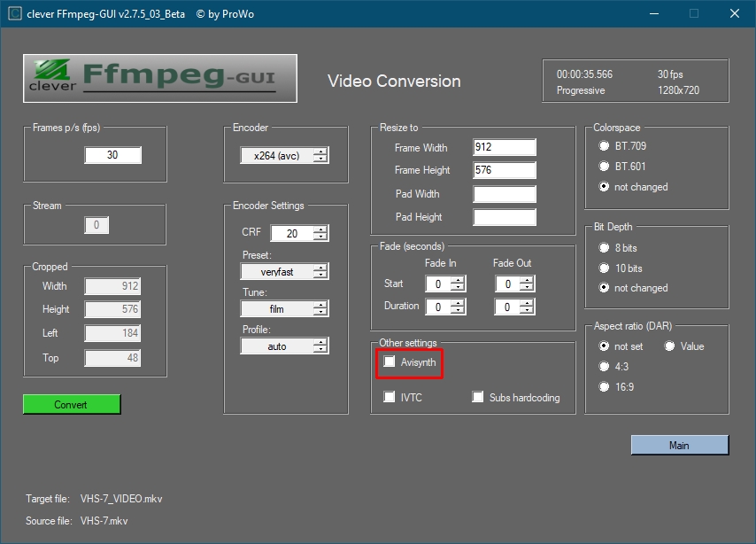Select BT.709 colorspace
756x544 pixels.
pos(604,146)
